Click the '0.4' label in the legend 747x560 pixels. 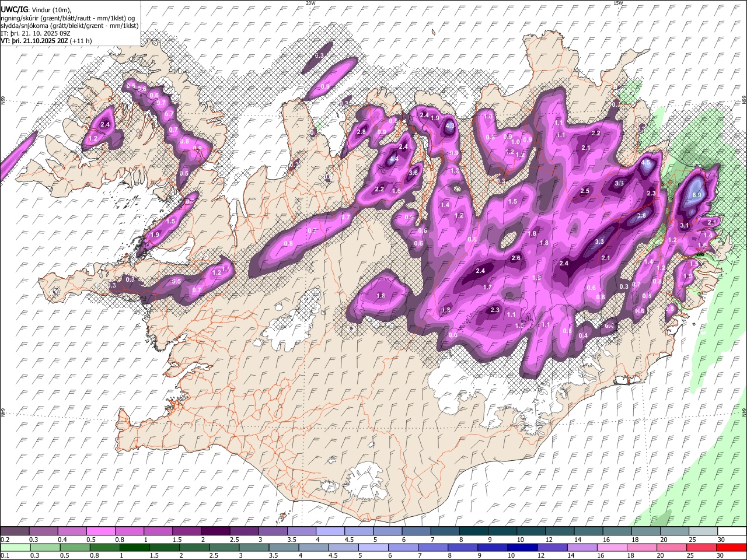click(64, 540)
